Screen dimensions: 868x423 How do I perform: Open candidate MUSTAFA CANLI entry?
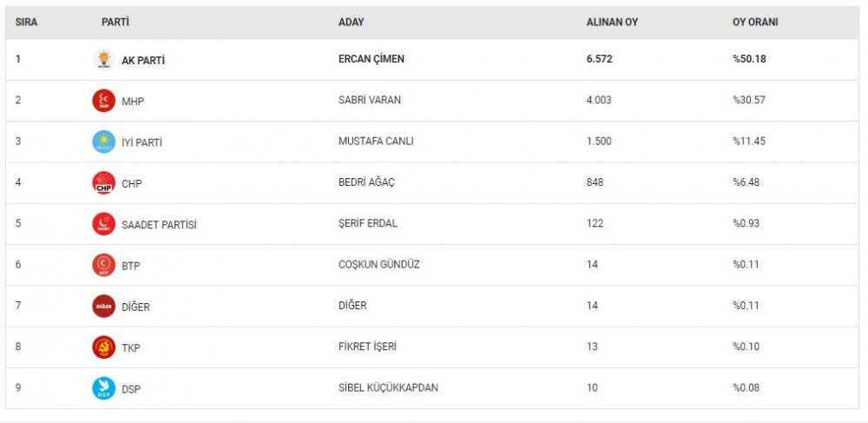[376, 142]
